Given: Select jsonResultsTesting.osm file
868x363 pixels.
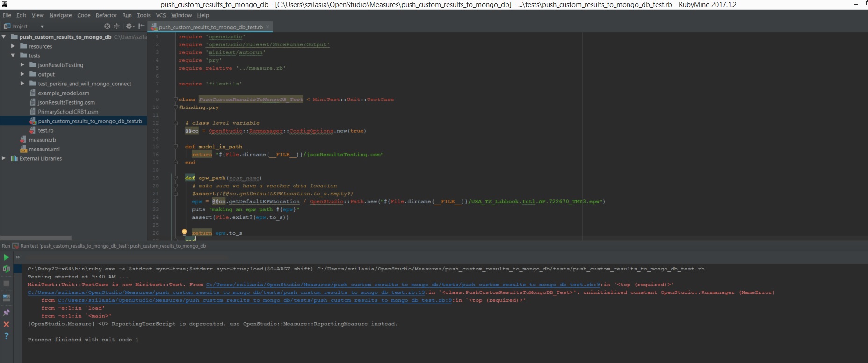Looking at the screenshot, I should coord(66,102).
